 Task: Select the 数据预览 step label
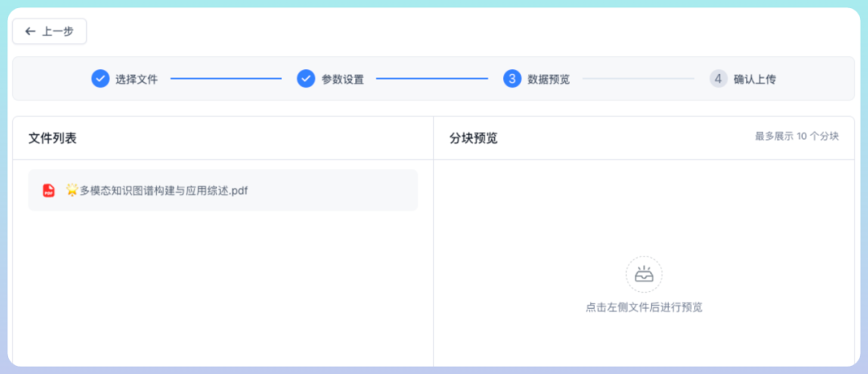(x=548, y=79)
